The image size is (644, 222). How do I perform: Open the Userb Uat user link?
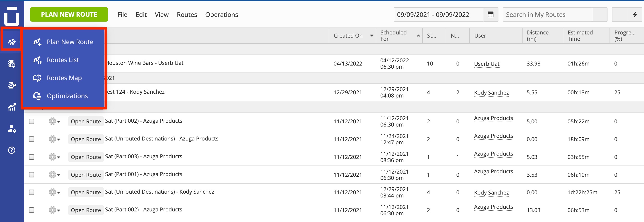tap(487, 64)
